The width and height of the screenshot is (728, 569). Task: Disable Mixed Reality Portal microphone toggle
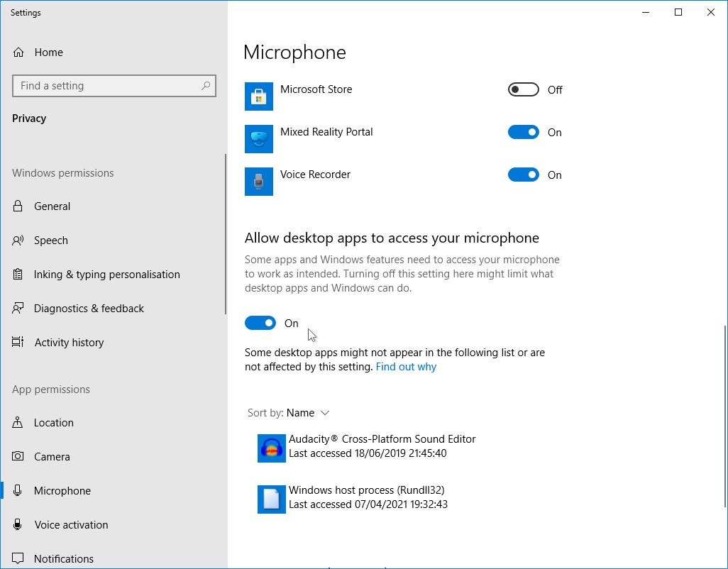tap(524, 133)
